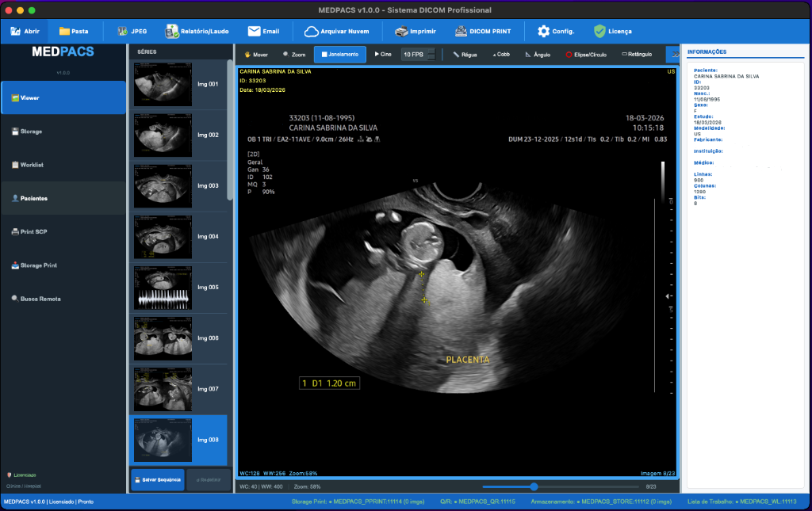Image resolution: width=812 pixels, height=511 pixels.
Task: Open a file with Abrir
Action: tap(25, 32)
